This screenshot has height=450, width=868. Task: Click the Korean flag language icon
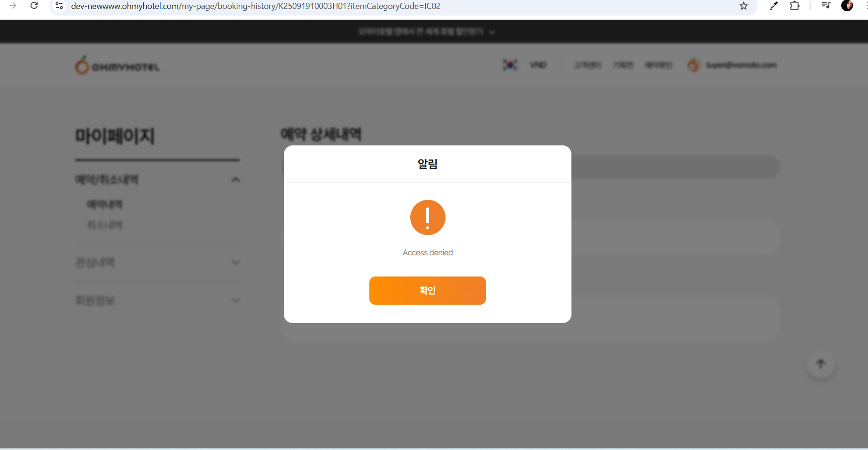pyautogui.click(x=510, y=65)
